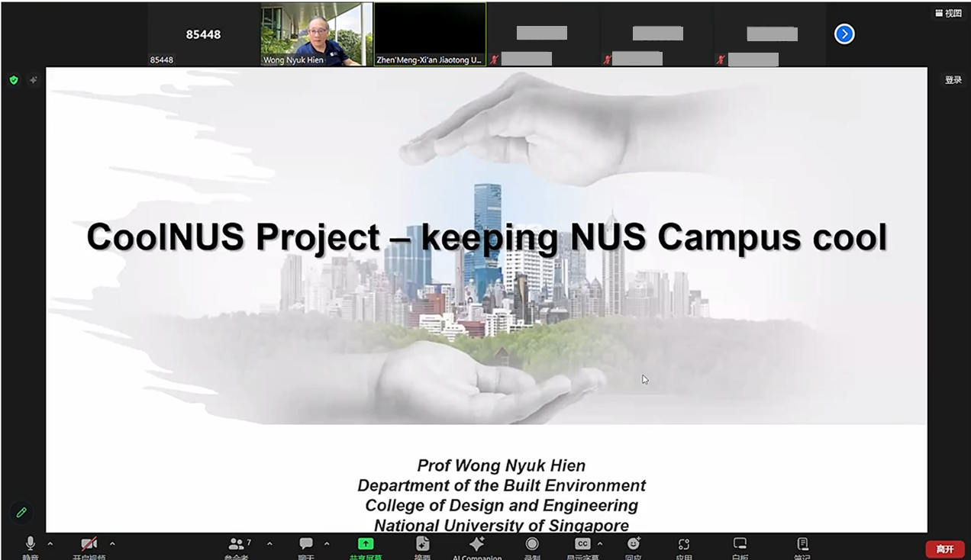Click the green Share Screen button
Viewport: 971px width, 560px height.
click(x=366, y=546)
